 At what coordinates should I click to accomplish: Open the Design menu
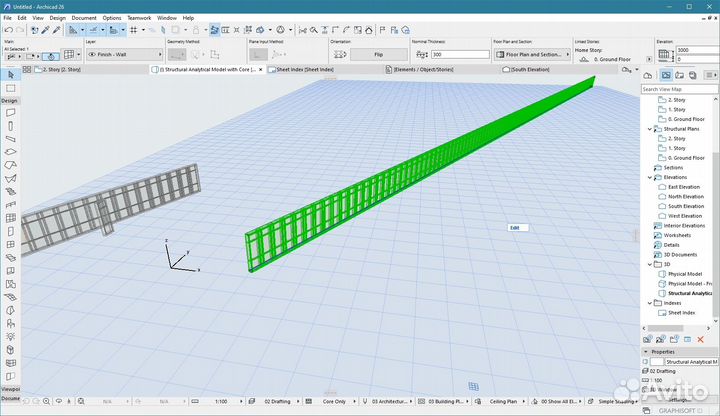pyautogui.click(x=57, y=18)
